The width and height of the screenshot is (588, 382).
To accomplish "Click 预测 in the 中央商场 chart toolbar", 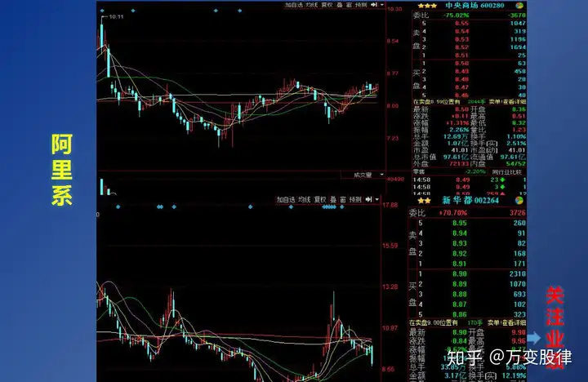I will click(x=361, y=5).
